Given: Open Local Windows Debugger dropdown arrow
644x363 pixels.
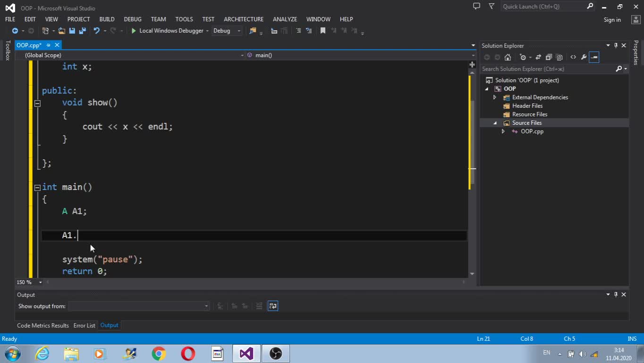Looking at the screenshot, I should coord(207,31).
